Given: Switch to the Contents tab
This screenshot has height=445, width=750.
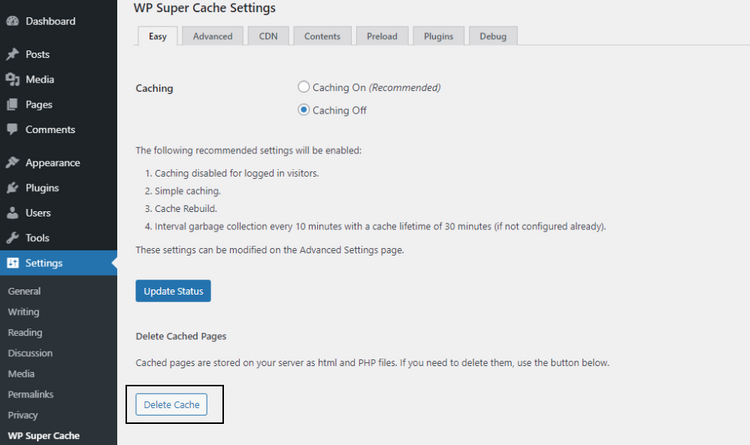Looking at the screenshot, I should coord(322,36).
